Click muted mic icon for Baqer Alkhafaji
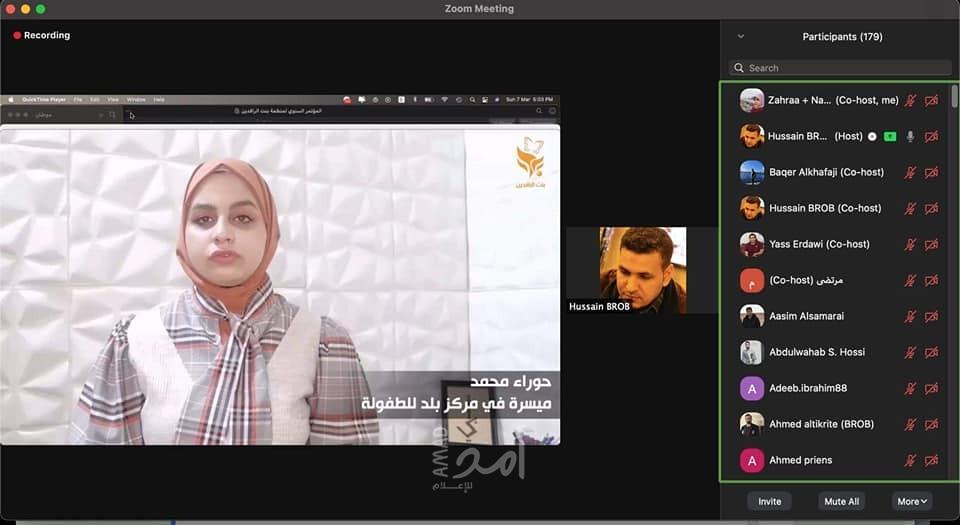Viewport: 960px width, 525px height. coord(910,173)
